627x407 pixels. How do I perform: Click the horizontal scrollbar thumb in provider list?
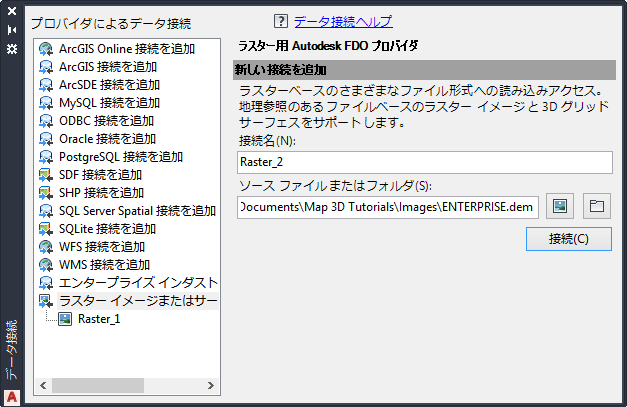pyautogui.click(x=98, y=386)
